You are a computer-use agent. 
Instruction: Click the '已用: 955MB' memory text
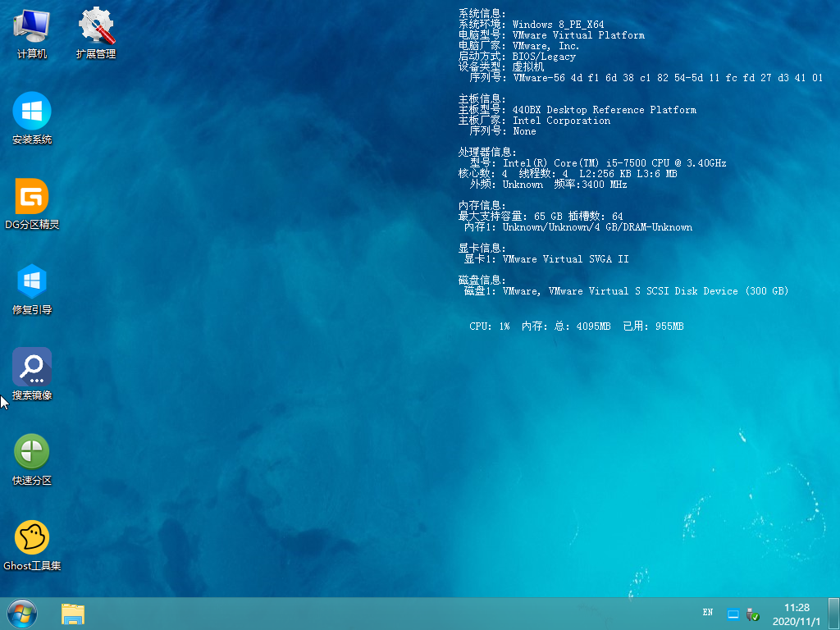pos(653,326)
